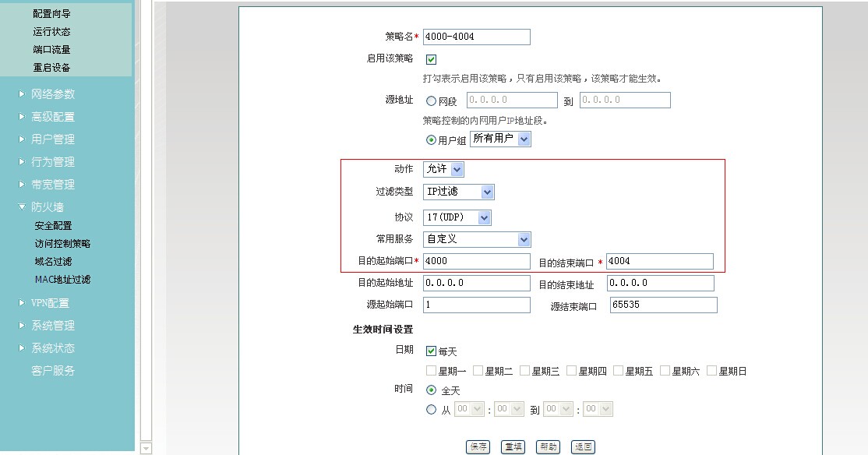The height and width of the screenshot is (455, 868).
Task: Open 访问控制策略 page
Action: (x=62, y=244)
